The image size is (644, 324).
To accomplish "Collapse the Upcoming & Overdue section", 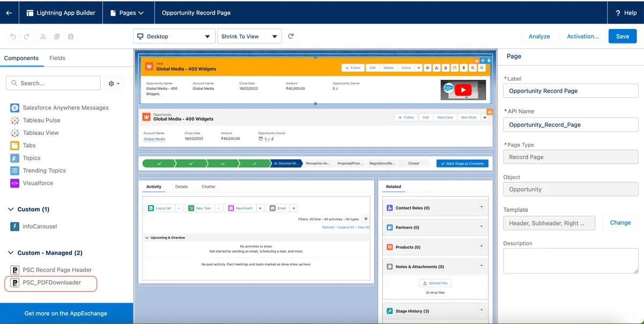I will [x=147, y=237].
